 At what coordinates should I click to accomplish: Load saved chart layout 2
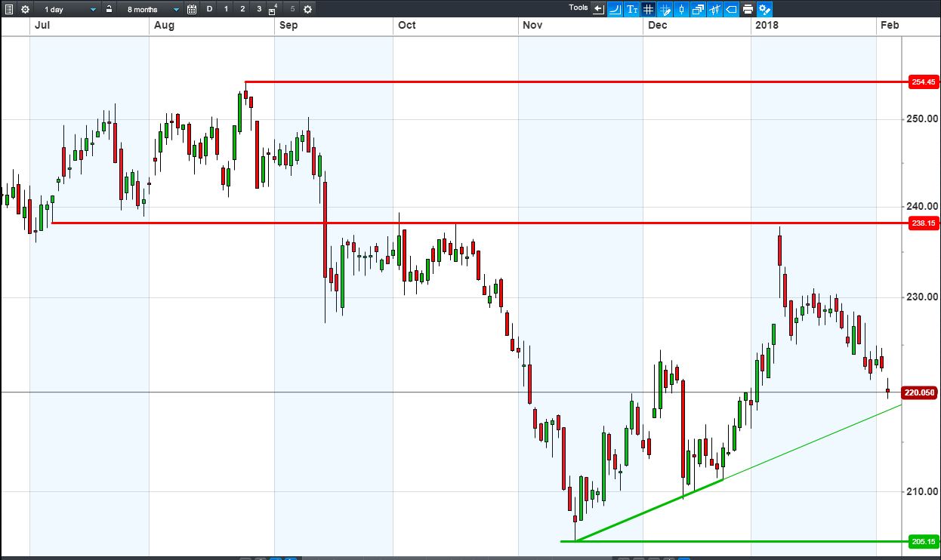pyautogui.click(x=242, y=9)
